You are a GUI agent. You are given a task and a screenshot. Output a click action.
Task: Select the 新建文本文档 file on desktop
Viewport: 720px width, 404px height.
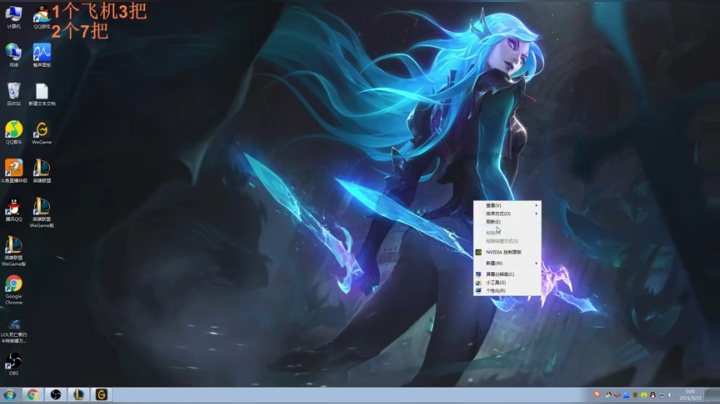42,94
